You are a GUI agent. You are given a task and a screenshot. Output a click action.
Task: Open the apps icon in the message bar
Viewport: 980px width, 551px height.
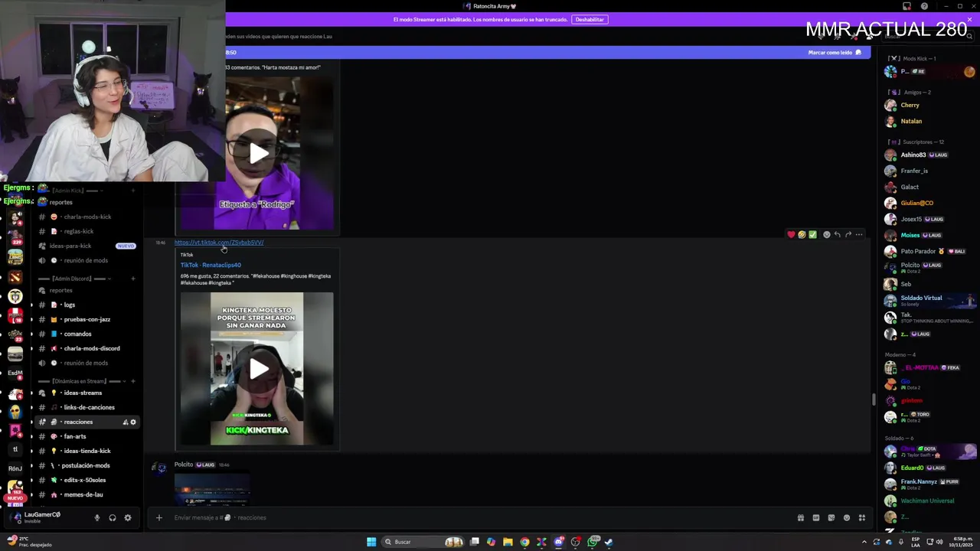coord(862,517)
